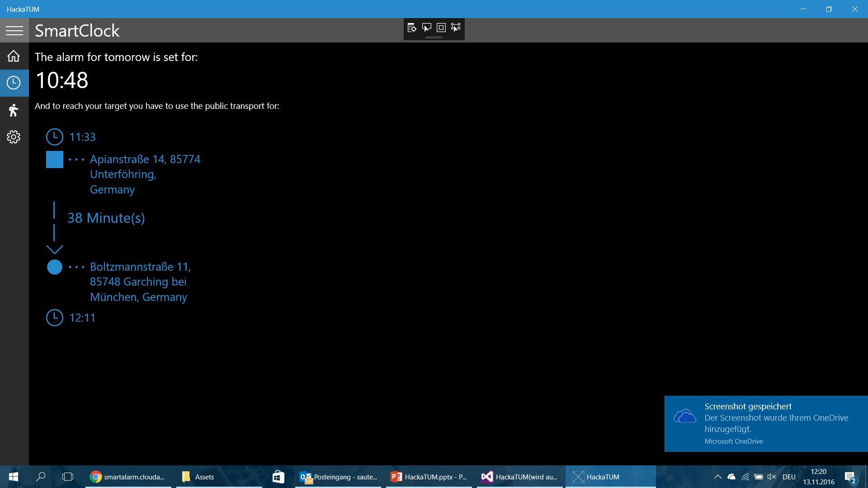The image size is (868, 488).
Task: Collapse the debug toolbar via handle bar
Action: 434,38
